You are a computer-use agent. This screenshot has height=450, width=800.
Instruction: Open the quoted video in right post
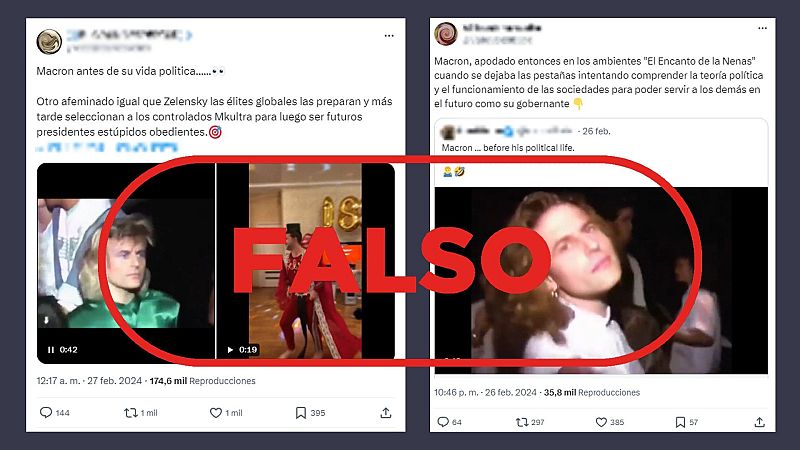[601, 280]
